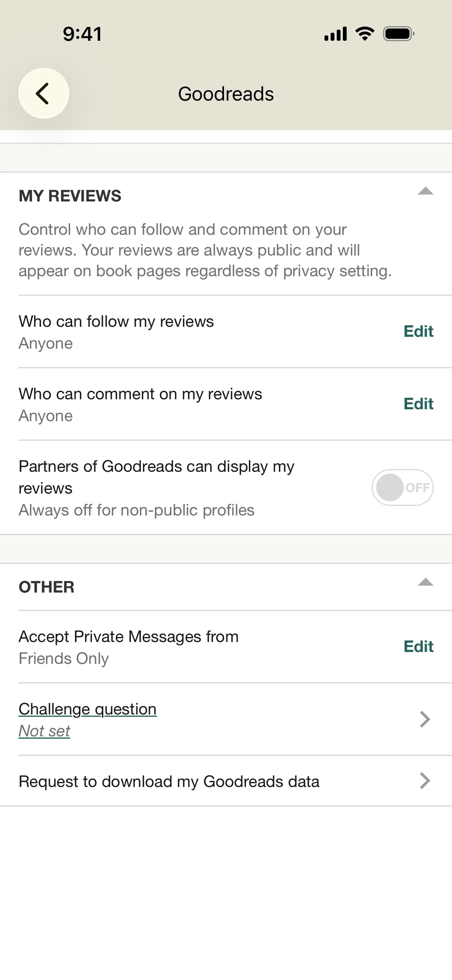Tap the MY REVIEWS section header
The height and width of the screenshot is (980, 452).
[x=70, y=196]
